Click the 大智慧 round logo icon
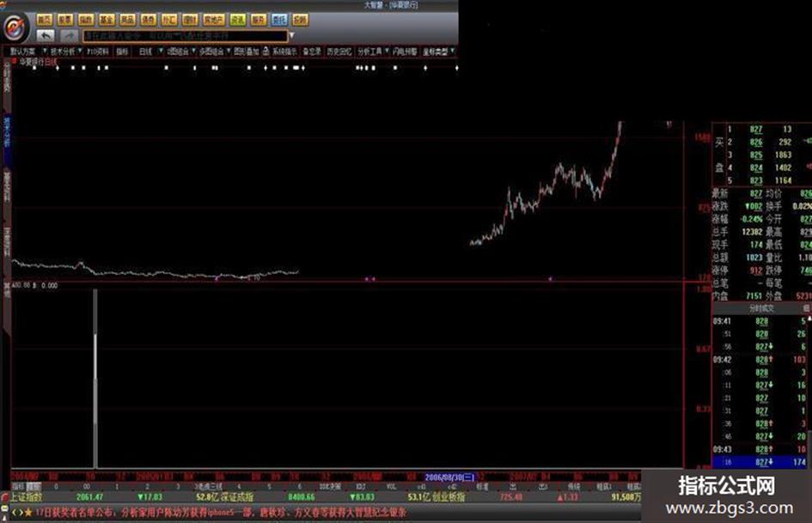This screenshot has height=523, width=812. coord(15,27)
